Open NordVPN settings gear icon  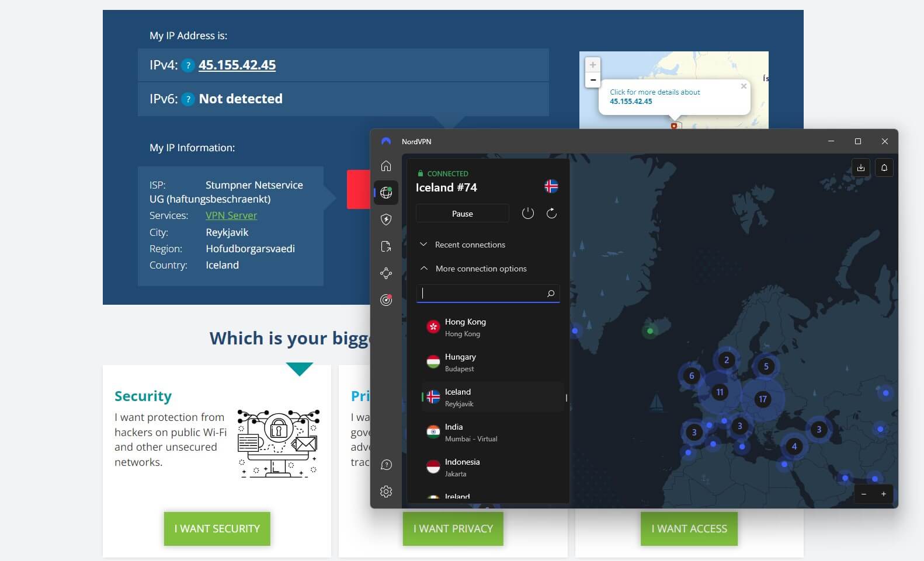(386, 492)
